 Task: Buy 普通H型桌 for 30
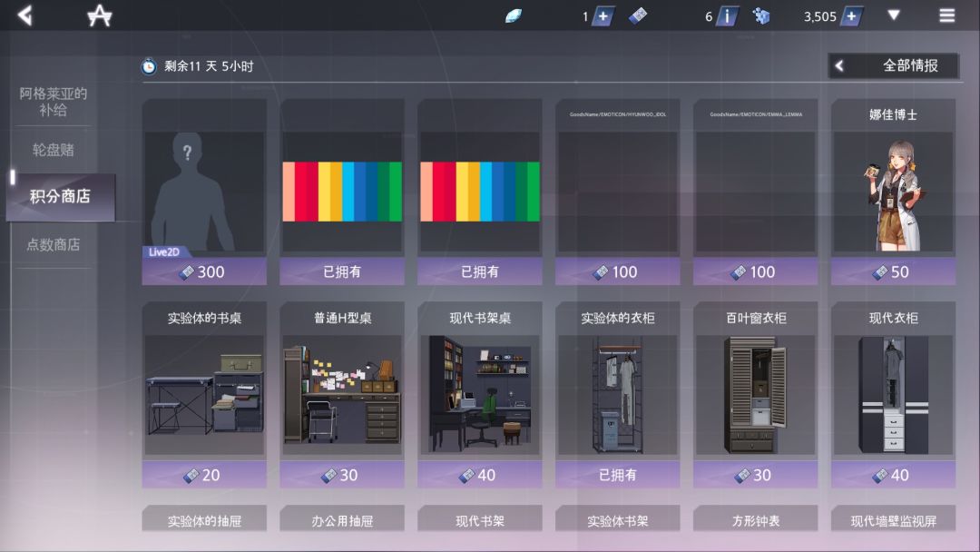(342, 475)
